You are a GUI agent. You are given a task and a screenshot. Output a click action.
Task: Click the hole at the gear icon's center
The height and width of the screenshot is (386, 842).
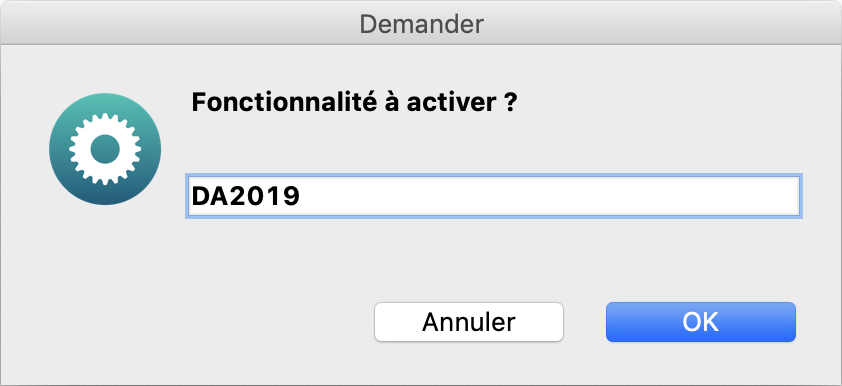click(105, 149)
